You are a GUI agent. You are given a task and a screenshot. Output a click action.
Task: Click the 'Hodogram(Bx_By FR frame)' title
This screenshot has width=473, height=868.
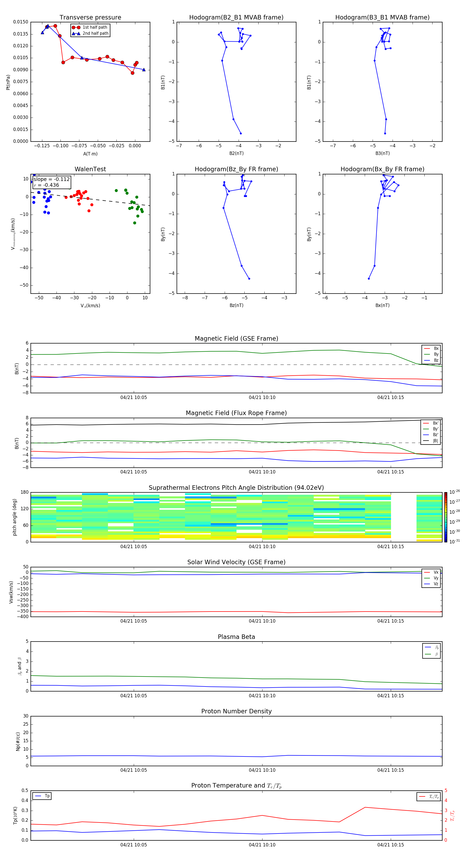pos(382,169)
